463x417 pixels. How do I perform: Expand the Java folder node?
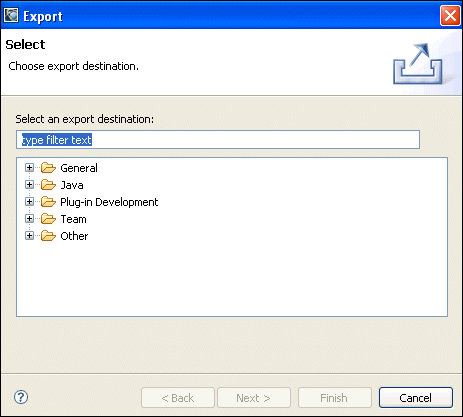(x=29, y=185)
